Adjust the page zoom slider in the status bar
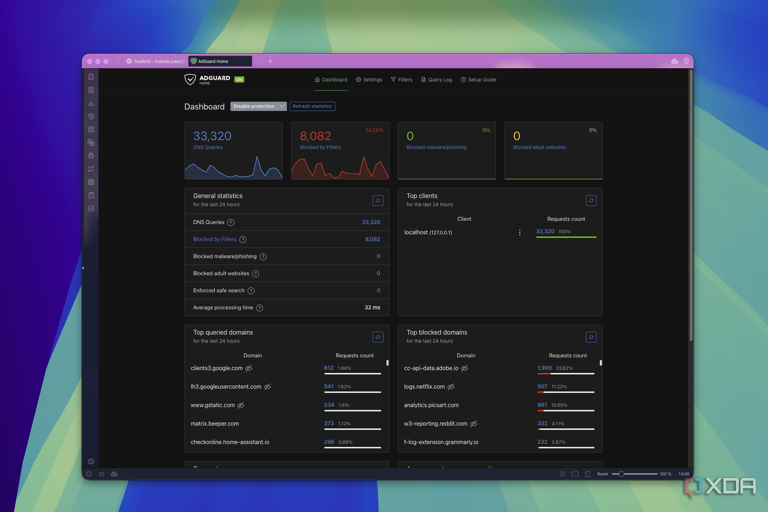 pos(635,474)
